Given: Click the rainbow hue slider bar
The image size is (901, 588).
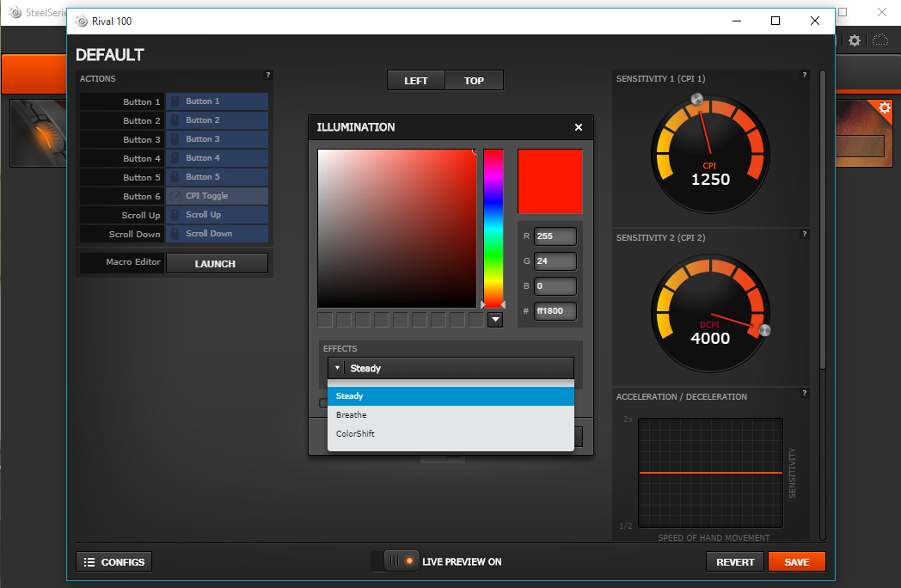Looking at the screenshot, I should tap(493, 227).
